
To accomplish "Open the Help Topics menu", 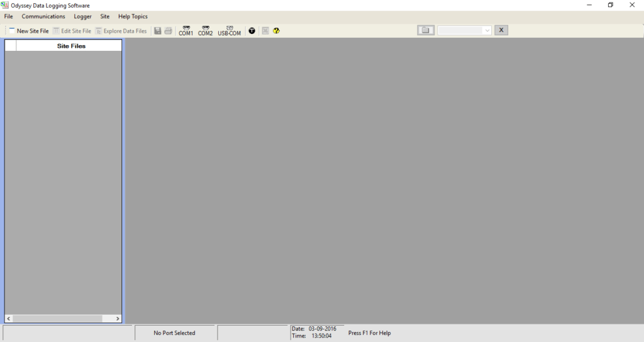I will [133, 16].
